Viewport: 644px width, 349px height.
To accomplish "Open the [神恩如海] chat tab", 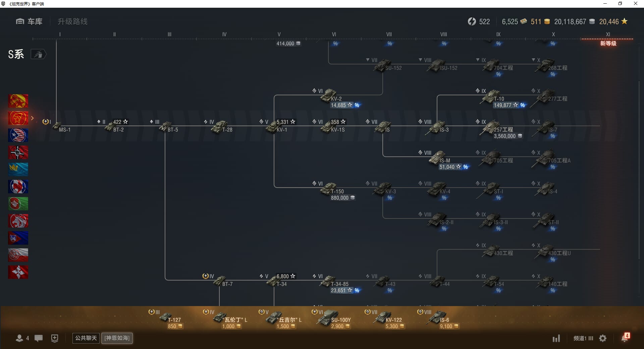I will pos(117,338).
